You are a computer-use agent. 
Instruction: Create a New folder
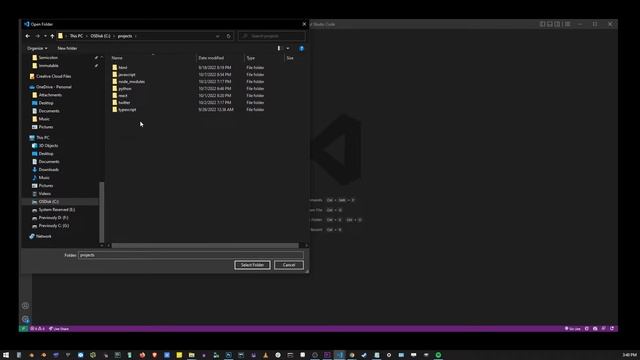67,48
